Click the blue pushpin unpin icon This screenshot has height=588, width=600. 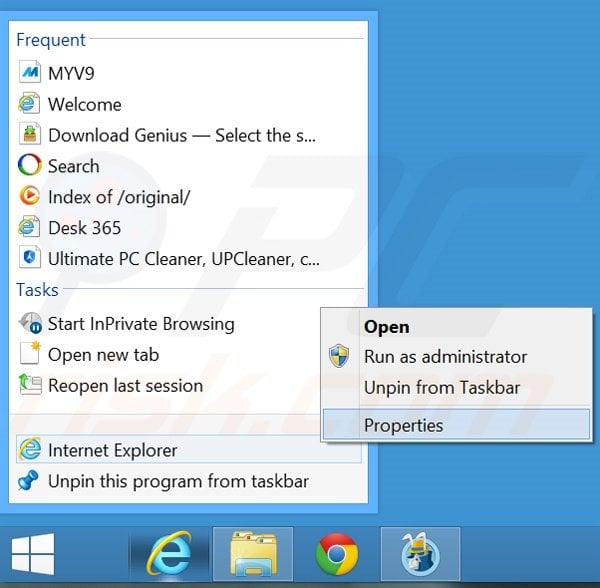[x=28, y=480]
